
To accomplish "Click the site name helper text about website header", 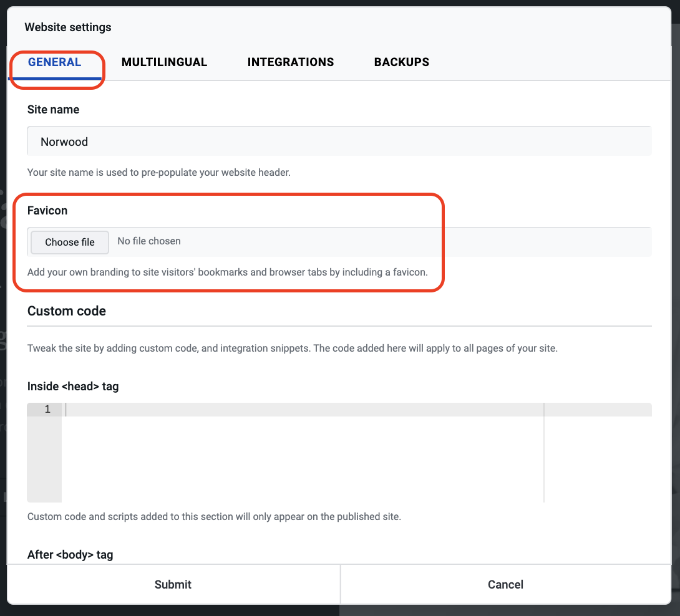I will tap(158, 173).
